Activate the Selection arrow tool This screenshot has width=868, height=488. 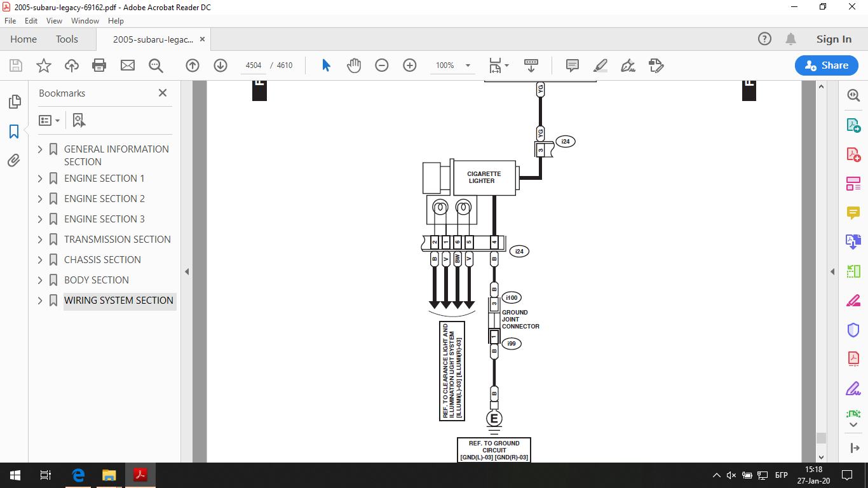click(x=326, y=65)
